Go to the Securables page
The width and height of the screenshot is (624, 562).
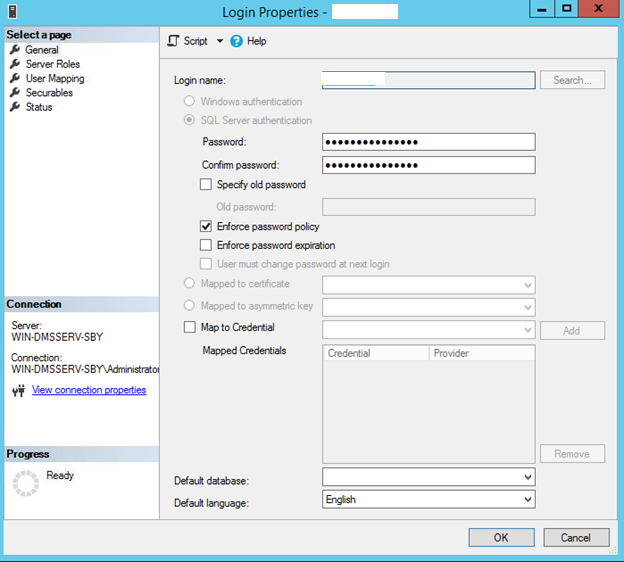49,93
